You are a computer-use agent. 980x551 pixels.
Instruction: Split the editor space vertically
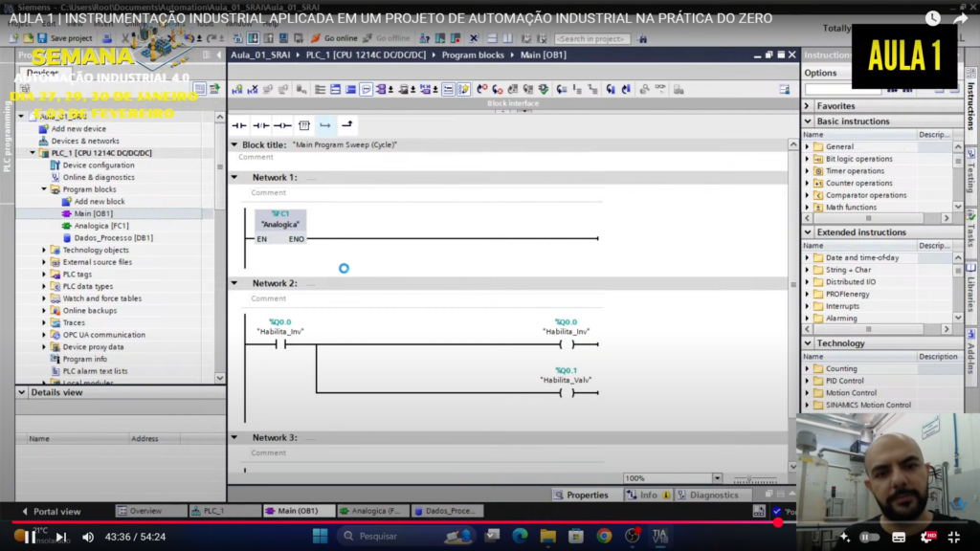pos(507,38)
